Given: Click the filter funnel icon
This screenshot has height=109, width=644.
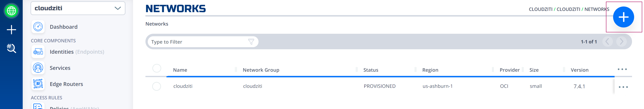Looking at the screenshot, I should [251, 42].
